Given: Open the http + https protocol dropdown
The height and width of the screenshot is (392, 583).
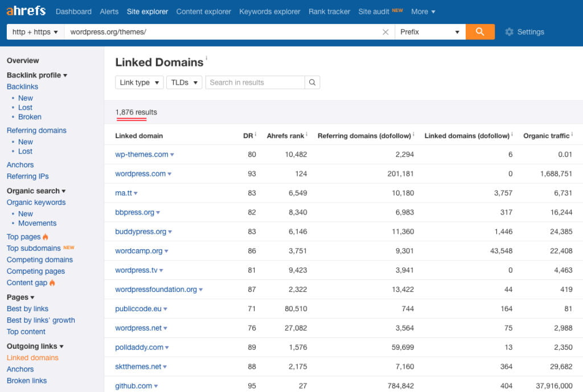Looking at the screenshot, I should click(35, 32).
